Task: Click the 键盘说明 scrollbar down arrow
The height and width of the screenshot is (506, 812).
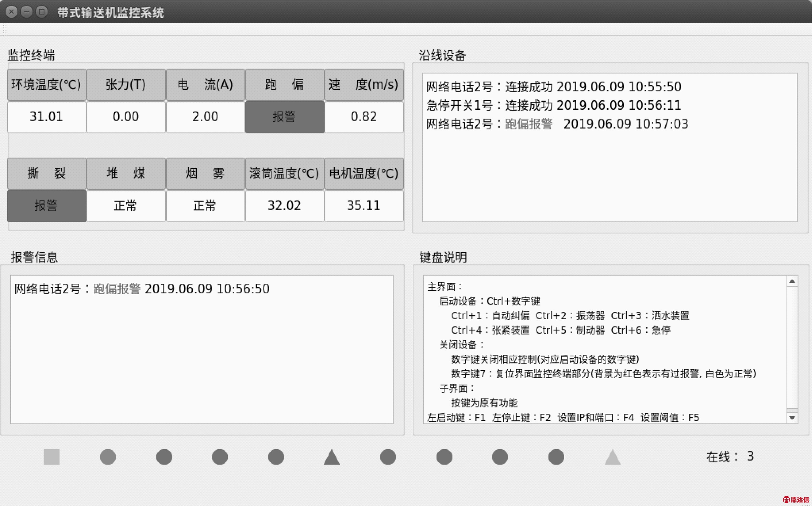Action: click(x=792, y=418)
